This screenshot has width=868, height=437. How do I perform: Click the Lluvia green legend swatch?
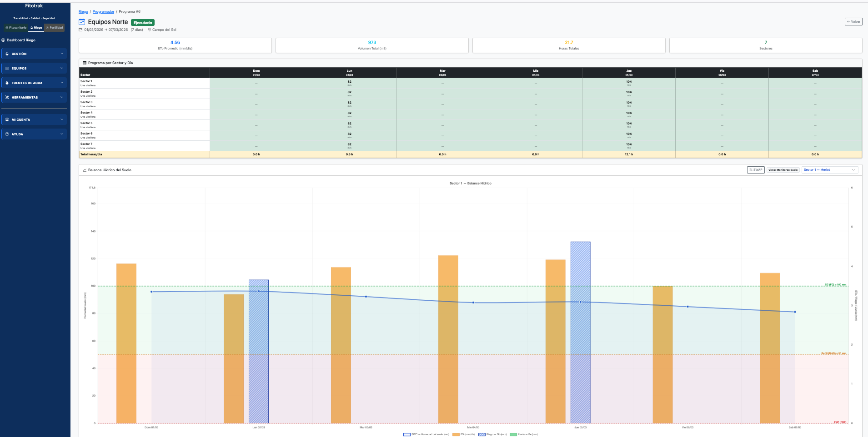tap(513, 434)
